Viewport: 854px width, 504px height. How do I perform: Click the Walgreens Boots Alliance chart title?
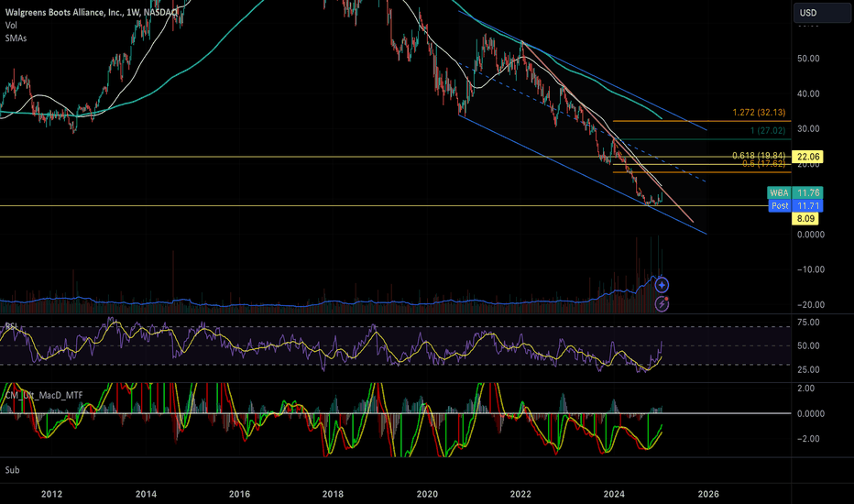click(91, 12)
